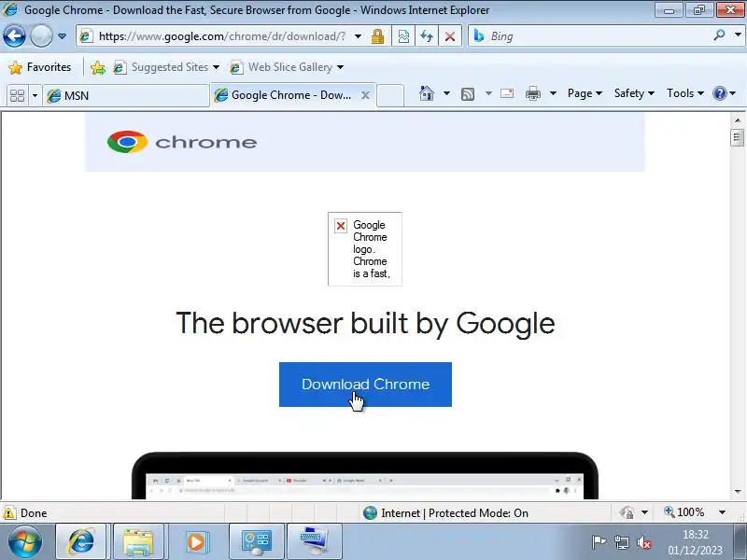Click the chrome logo in page header
Screen dimensions: 747x560
tap(182, 142)
